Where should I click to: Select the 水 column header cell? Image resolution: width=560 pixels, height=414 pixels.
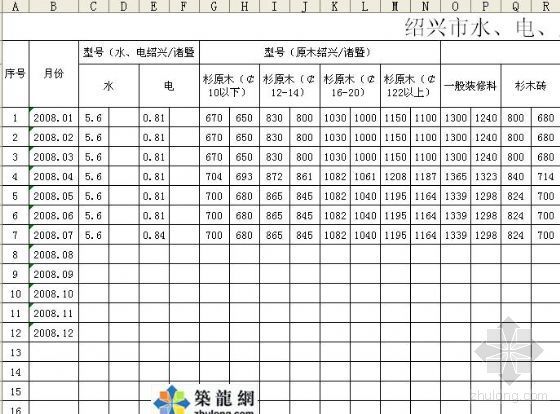pos(109,86)
